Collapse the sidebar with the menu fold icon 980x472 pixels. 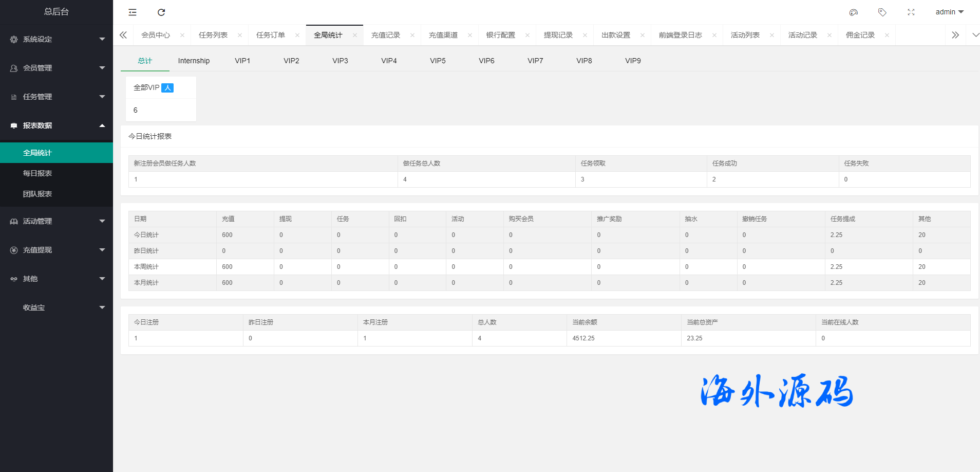(133, 12)
